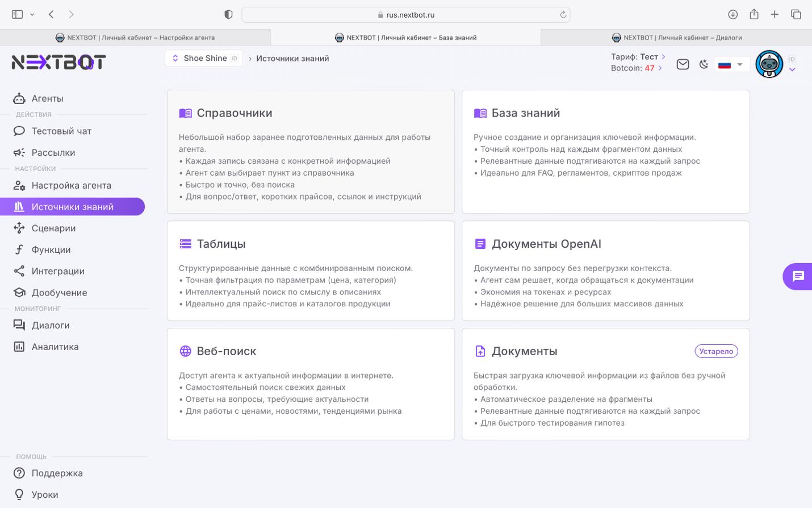Click the robot avatar profile picture

pos(769,64)
